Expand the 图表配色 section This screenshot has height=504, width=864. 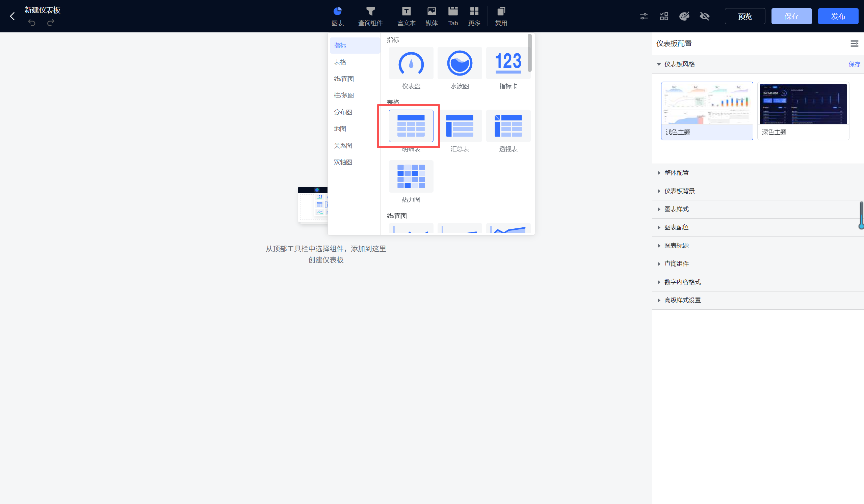(x=676, y=227)
